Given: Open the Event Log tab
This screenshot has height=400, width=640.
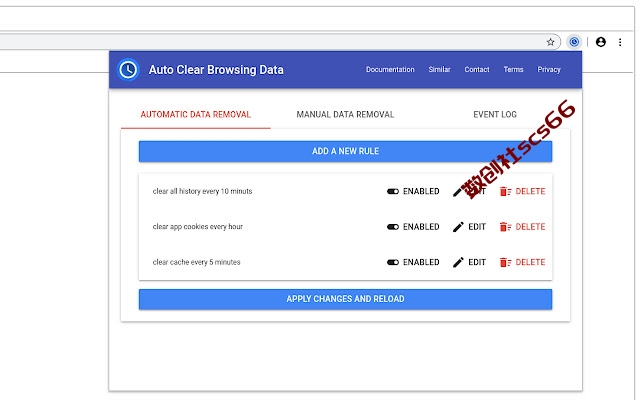Looking at the screenshot, I should [495, 115].
